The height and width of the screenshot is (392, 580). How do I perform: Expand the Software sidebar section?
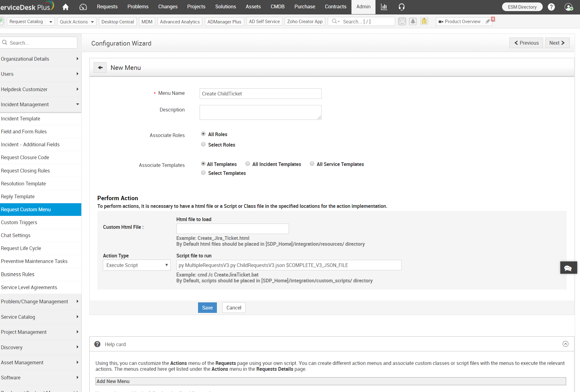click(x=40, y=378)
